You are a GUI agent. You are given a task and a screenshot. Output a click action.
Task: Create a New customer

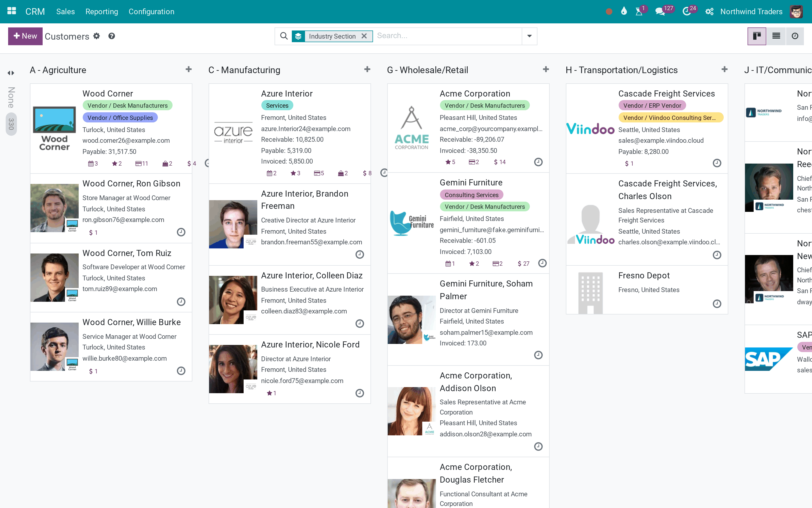pyautogui.click(x=25, y=36)
